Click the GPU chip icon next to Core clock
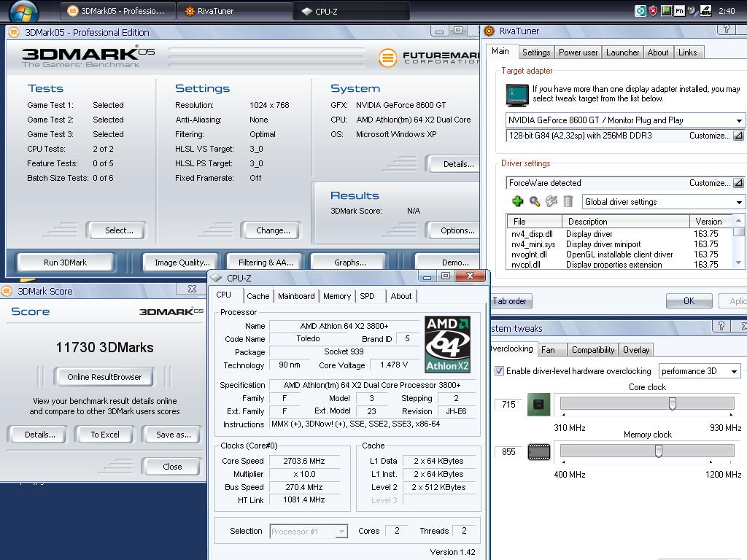The image size is (747, 560). point(539,404)
